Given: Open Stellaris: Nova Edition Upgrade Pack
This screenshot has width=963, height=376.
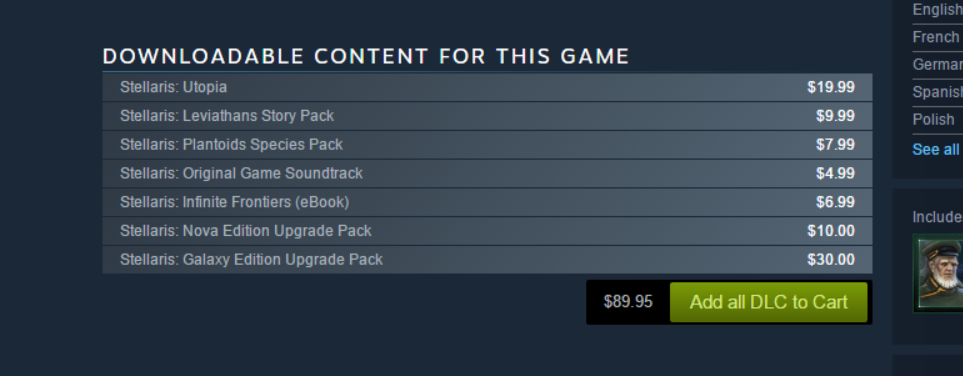Looking at the screenshot, I should point(487,231).
